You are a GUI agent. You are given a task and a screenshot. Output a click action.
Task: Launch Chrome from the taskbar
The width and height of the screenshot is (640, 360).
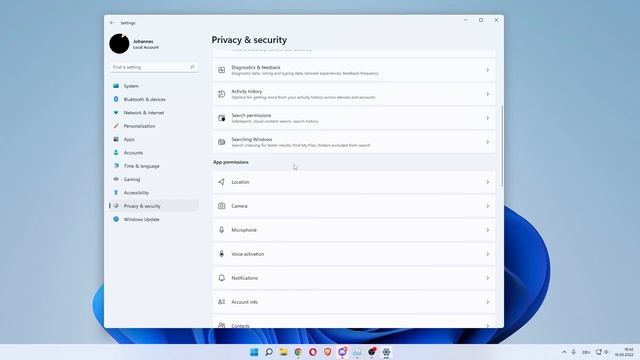tap(298, 352)
